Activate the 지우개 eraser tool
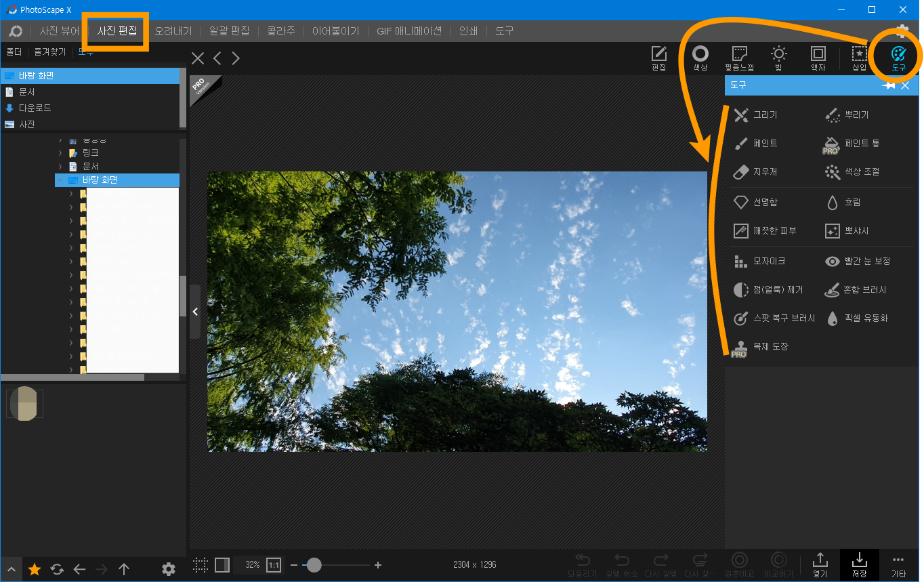The width and height of the screenshot is (924, 582). click(756, 172)
